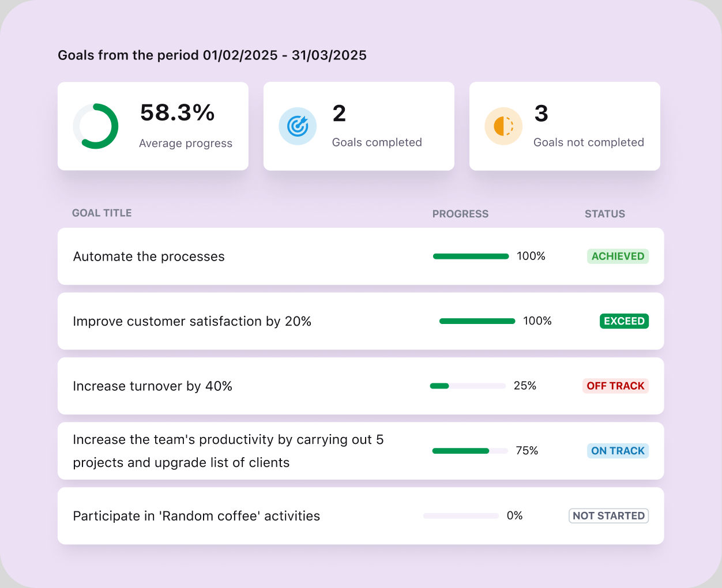Open the 'Increase turnover by 40%' goal
This screenshot has height=588, width=722.
click(152, 386)
